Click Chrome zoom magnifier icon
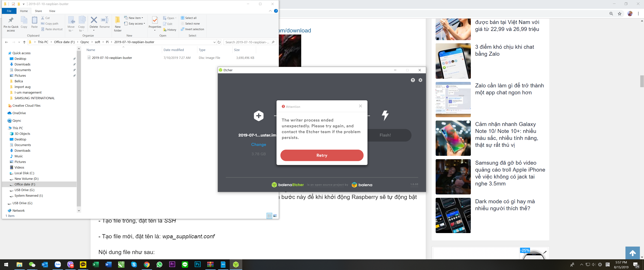644x270 pixels. (x=611, y=13)
